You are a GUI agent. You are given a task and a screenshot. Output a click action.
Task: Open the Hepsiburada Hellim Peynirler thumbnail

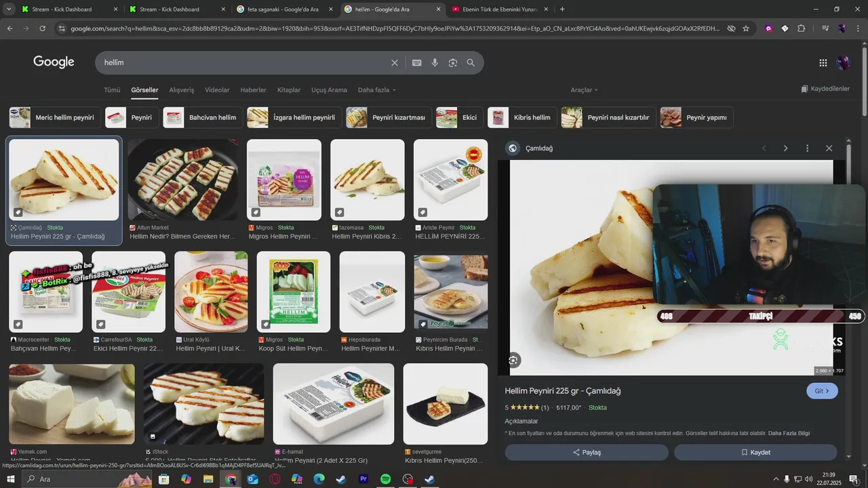click(x=372, y=292)
